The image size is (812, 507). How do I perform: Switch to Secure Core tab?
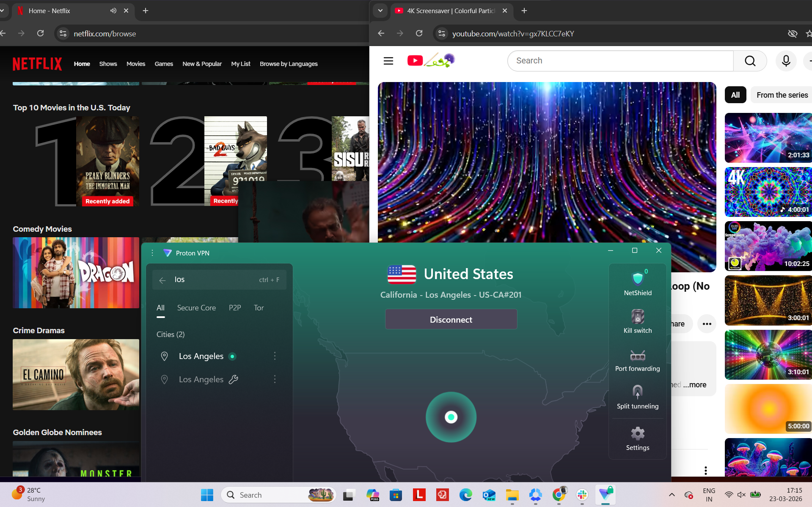pos(196,308)
